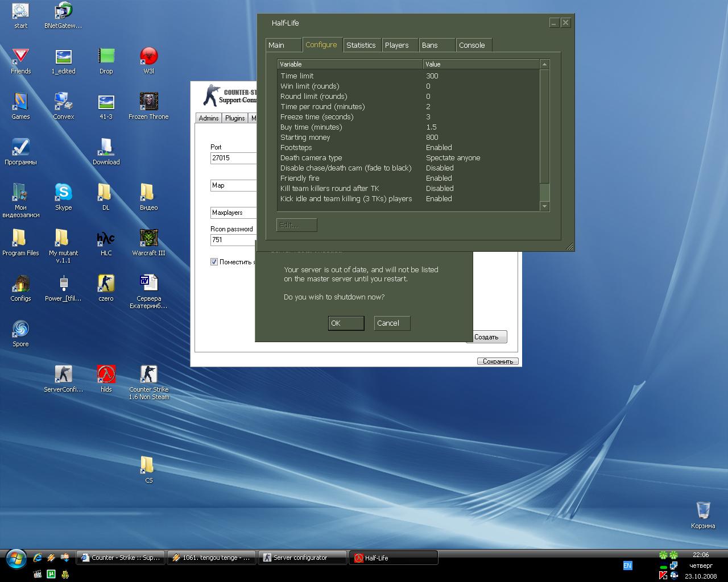The image size is (728, 582).
Task: Open the Configs desktop icon
Action: click(20, 288)
